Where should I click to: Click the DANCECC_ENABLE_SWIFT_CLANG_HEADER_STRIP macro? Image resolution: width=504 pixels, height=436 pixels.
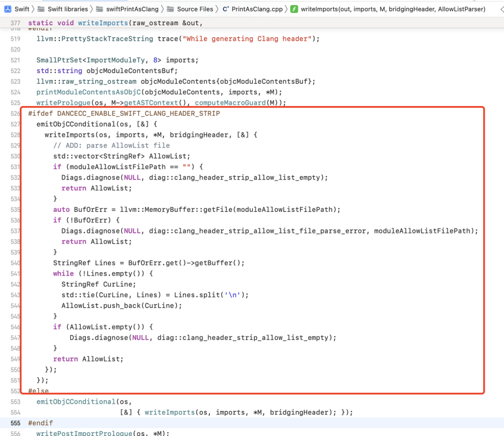pyautogui.click(x=138, y=113)
